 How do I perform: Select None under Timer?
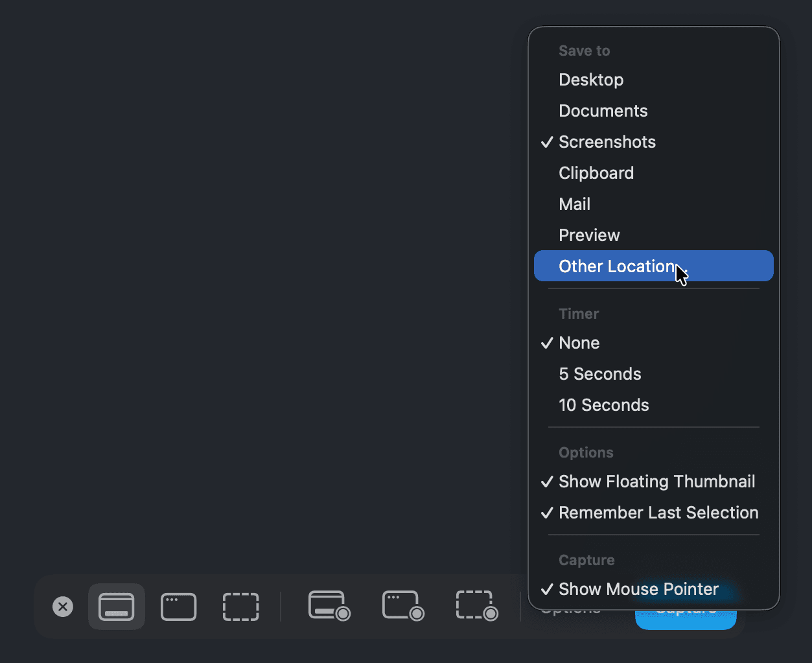click(x=579, y=343)
